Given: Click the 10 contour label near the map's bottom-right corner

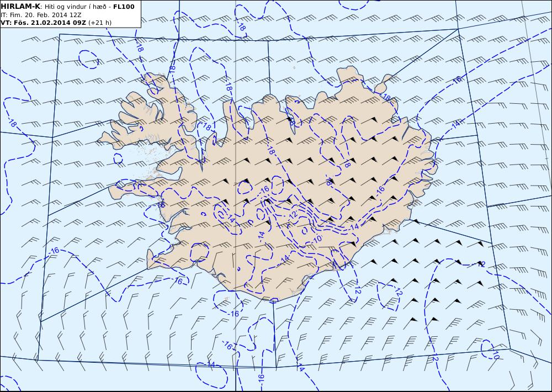Looking at the screenshot, I should pos(495,355).
